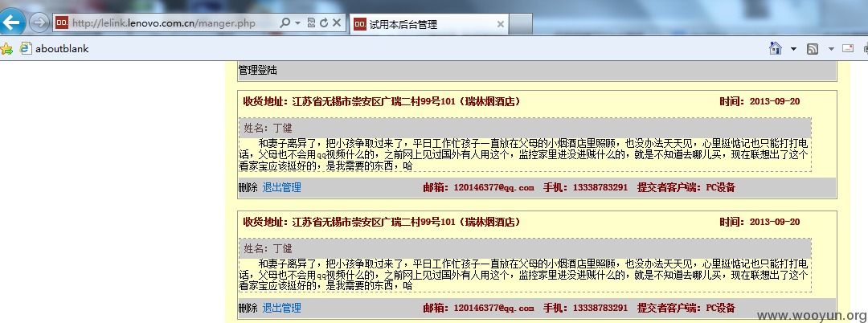Viewport: 868px width, 323px height.
Task: Open a new tab with the blank tab button
Action: coord(520,24)
